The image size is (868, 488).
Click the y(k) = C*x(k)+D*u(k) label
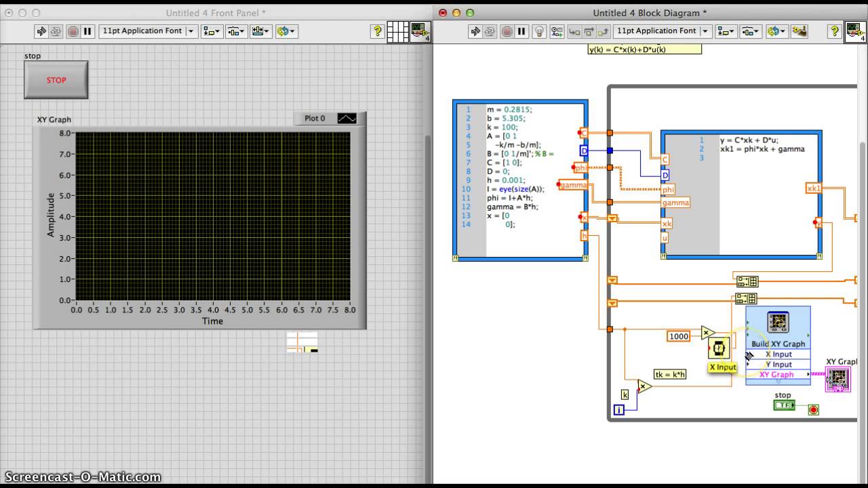644,49
